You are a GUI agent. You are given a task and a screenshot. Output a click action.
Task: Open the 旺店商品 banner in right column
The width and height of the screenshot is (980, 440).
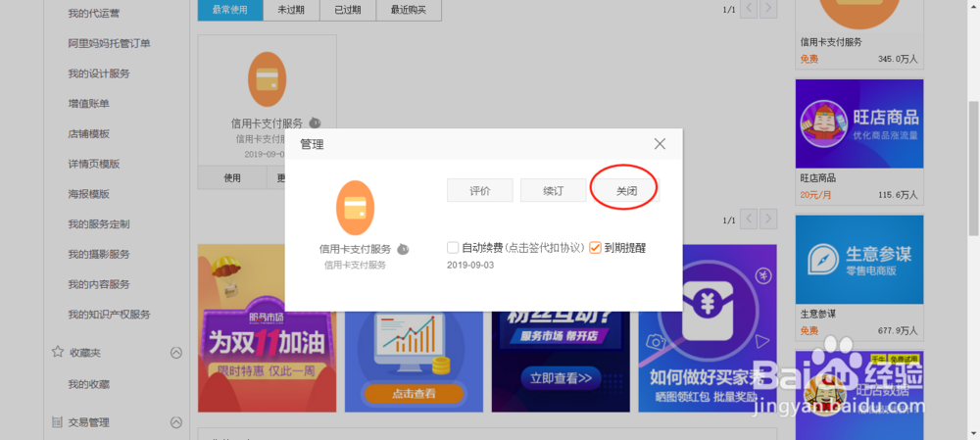tap(859, 123)
